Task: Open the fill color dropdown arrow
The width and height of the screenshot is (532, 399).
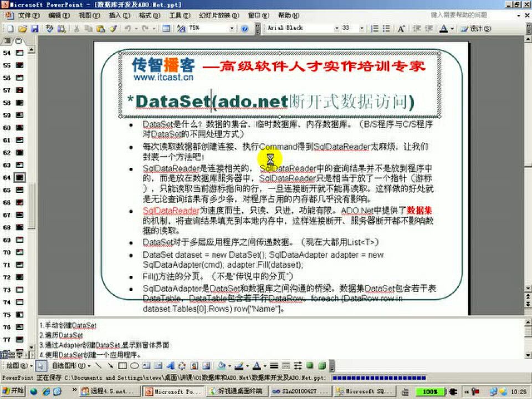Action: (x=229, y=365)
